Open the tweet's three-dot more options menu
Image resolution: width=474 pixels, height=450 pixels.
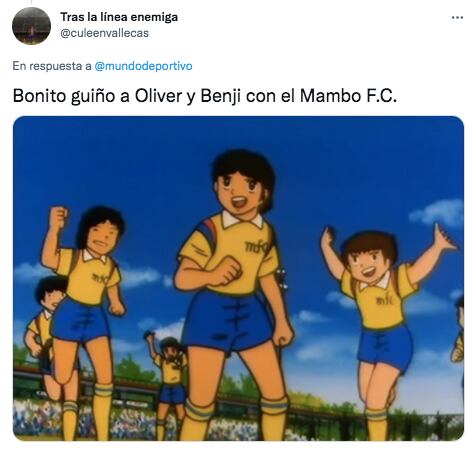(x=457, y=17)
